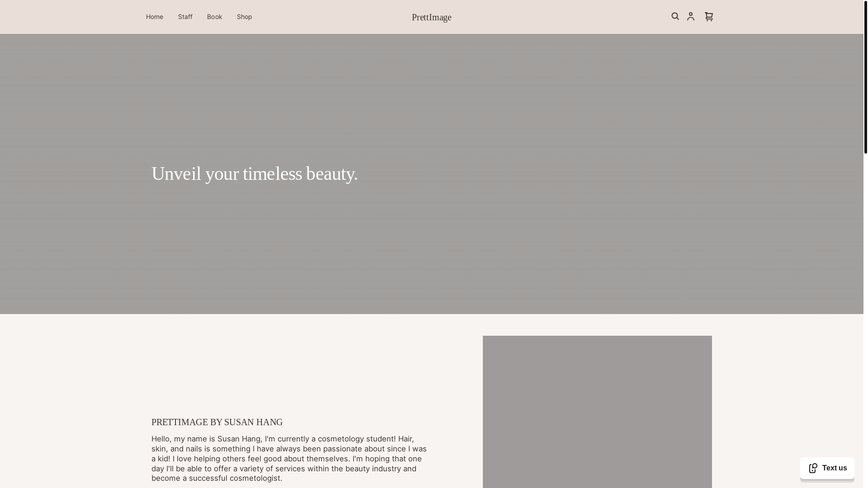The width and height of the screenshot is (868, 488).
Task: Open the shopping cart icon
Action: pyautogui.click(x=709, y=17)
